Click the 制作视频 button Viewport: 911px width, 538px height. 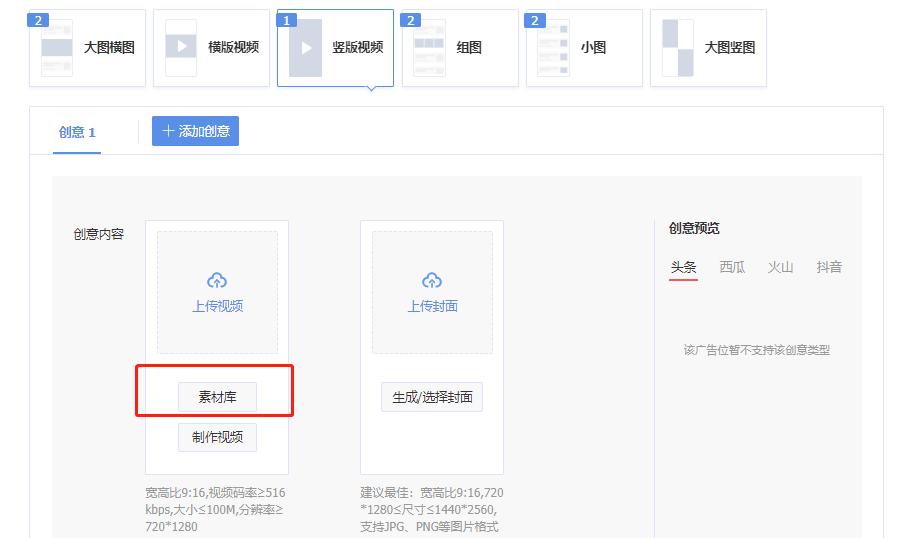point(217,437)
